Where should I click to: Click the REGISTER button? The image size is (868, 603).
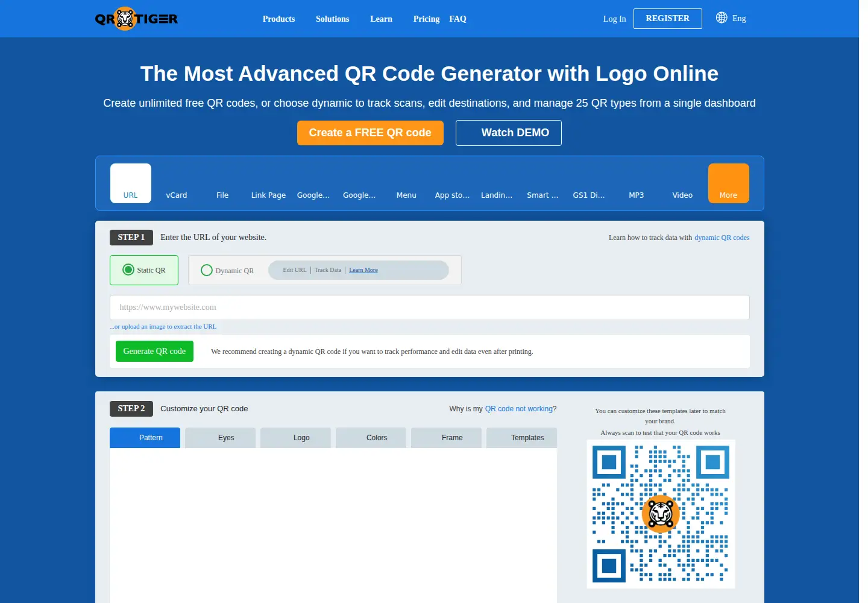pyautogui.click(x=667, y=19)
